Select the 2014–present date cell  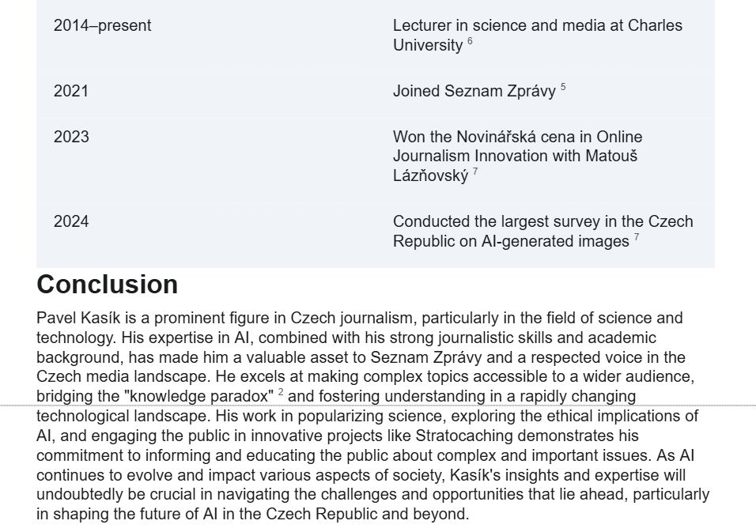102,25
